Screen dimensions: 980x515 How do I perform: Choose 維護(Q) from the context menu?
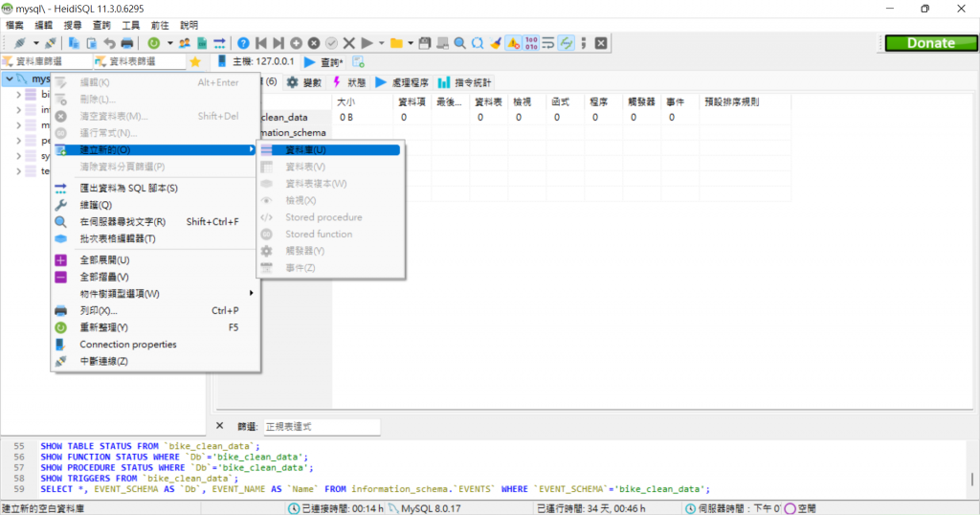(x=155, y=205)
